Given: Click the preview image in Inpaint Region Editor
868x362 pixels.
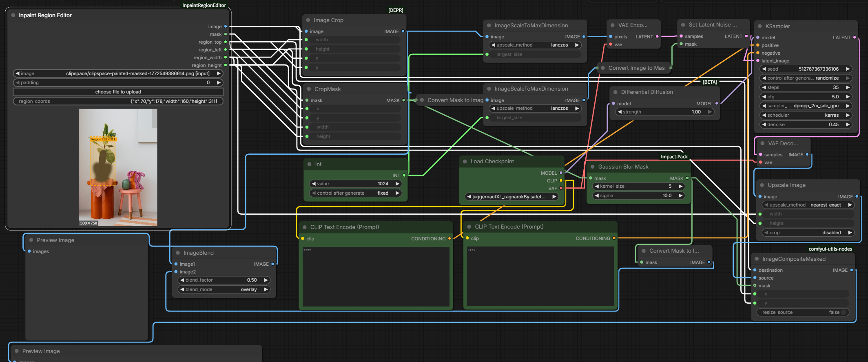Looking at the screenshot, I should point(118,167).
